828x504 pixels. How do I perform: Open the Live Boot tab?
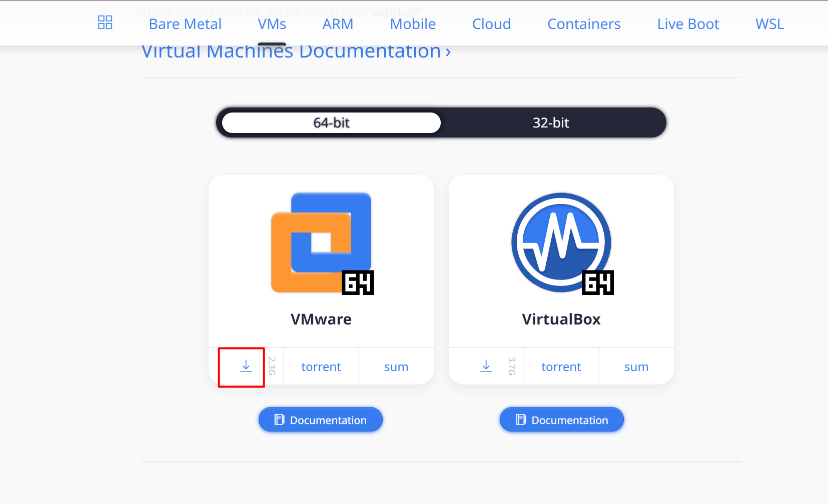688,24
